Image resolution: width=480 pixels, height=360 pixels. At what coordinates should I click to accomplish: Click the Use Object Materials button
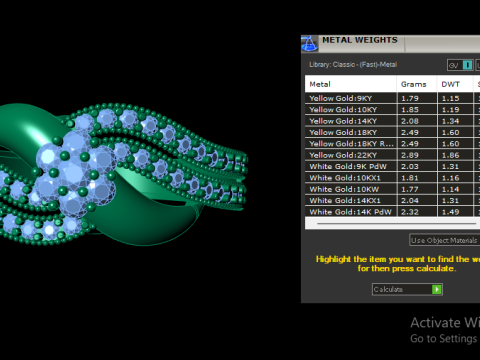click(444, 240)
